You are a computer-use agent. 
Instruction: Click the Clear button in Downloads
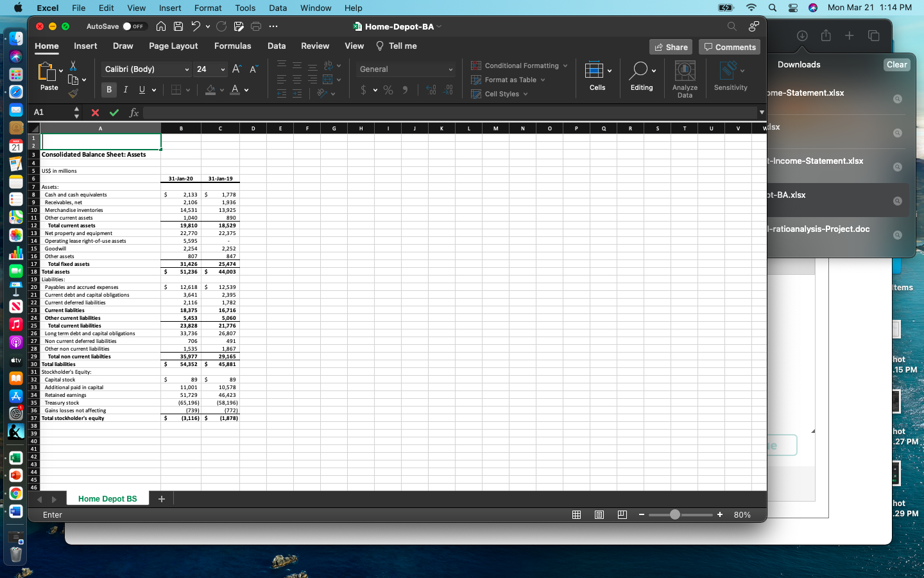point(896,64)
